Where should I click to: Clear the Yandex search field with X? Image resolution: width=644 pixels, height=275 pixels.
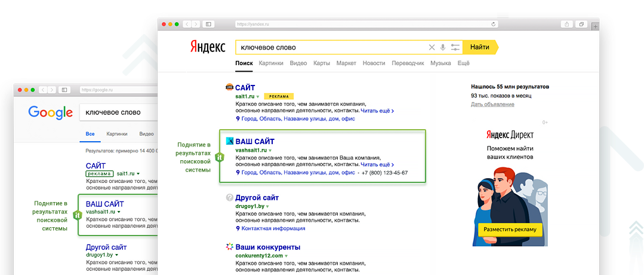point(432,47)
